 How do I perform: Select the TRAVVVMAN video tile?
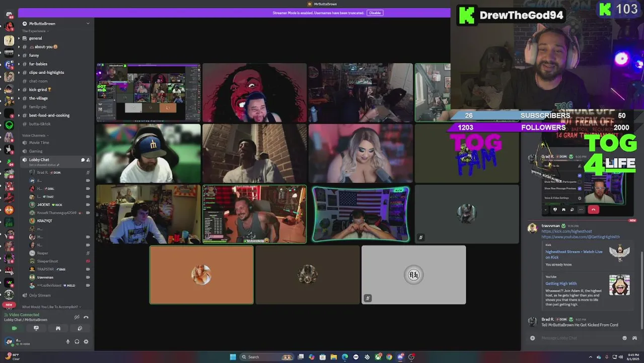[255, 214]
